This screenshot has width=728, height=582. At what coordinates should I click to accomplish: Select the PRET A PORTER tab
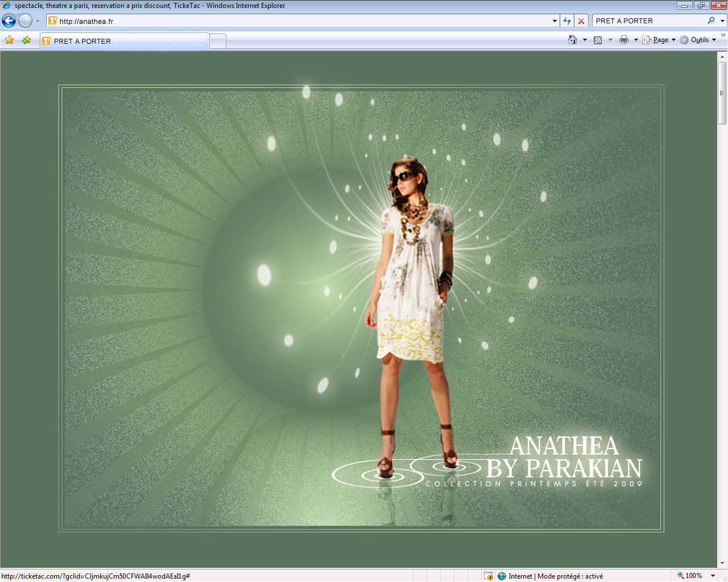[124, 41]
